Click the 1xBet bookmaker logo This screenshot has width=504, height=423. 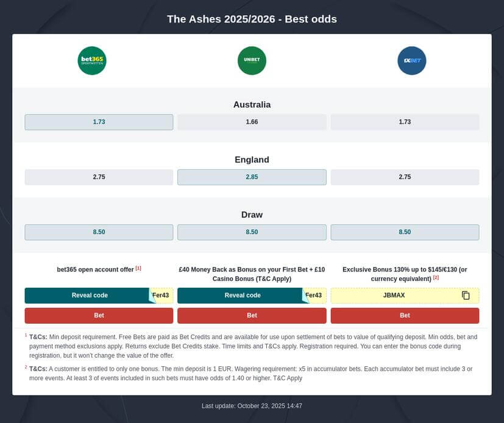[x=411, y=61]
